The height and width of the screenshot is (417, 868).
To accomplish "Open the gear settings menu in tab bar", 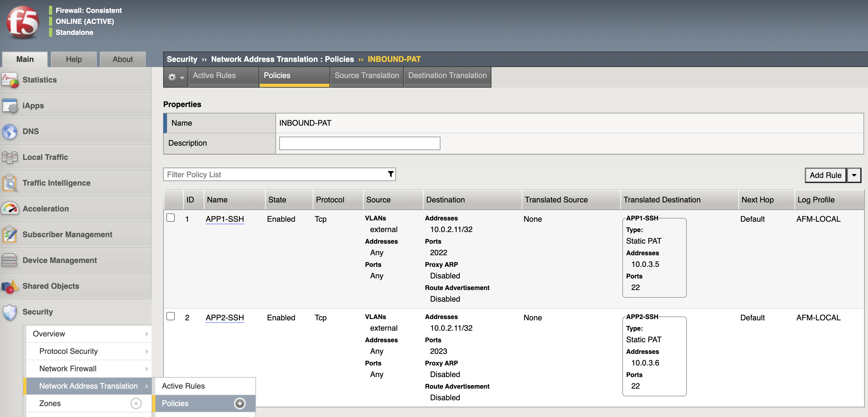I will (176, 77).
